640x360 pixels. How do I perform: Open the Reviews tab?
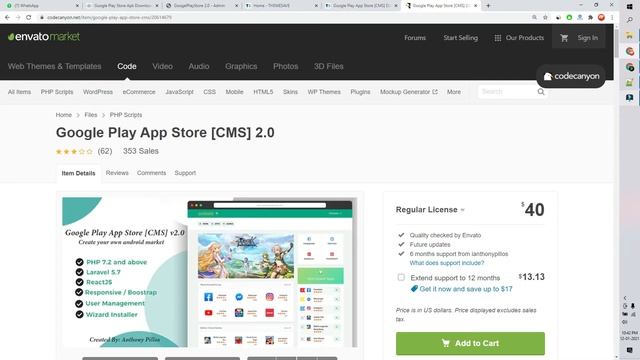pyautogui.click(x=117, y=173)
